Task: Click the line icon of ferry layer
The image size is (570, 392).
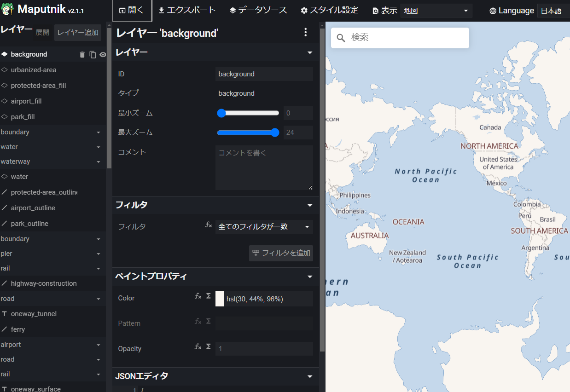Action: click(x=5, y=329)
